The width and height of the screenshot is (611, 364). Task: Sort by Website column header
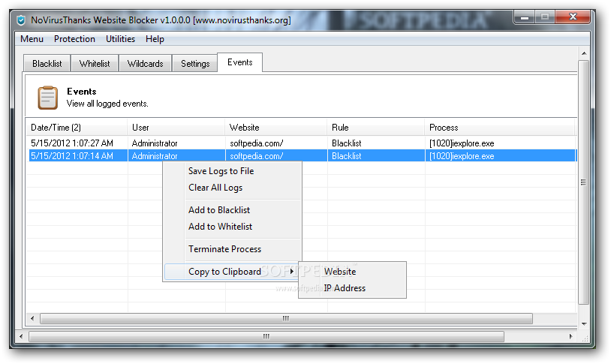point(275,128)
